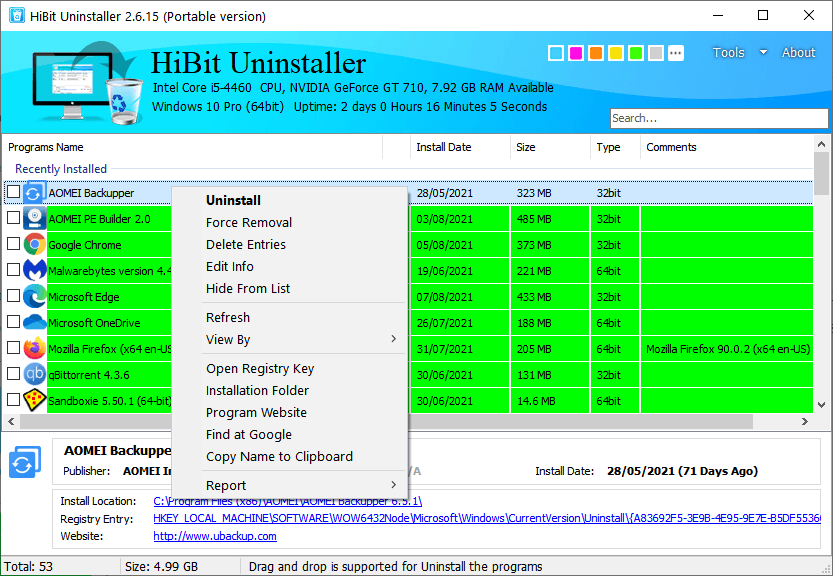Choose Hide From List
This screenshot has width=833, height=576.
(x=290, y=289)
